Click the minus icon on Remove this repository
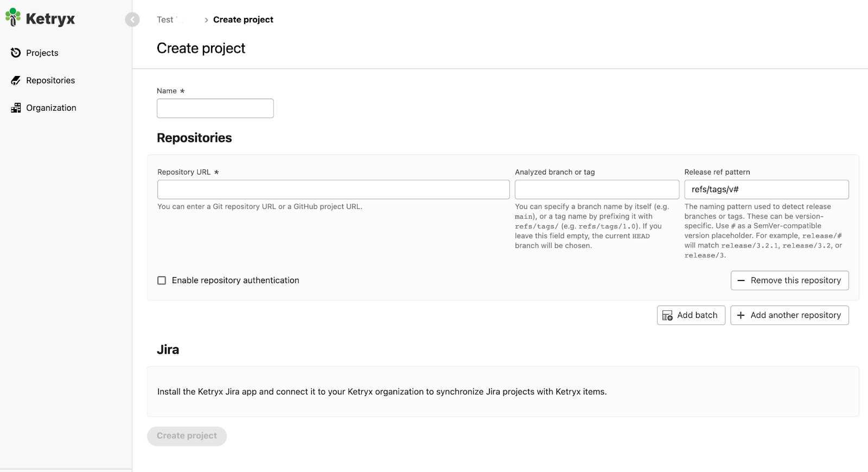Viewport: 868px width, 472px height. coord(741,280)
